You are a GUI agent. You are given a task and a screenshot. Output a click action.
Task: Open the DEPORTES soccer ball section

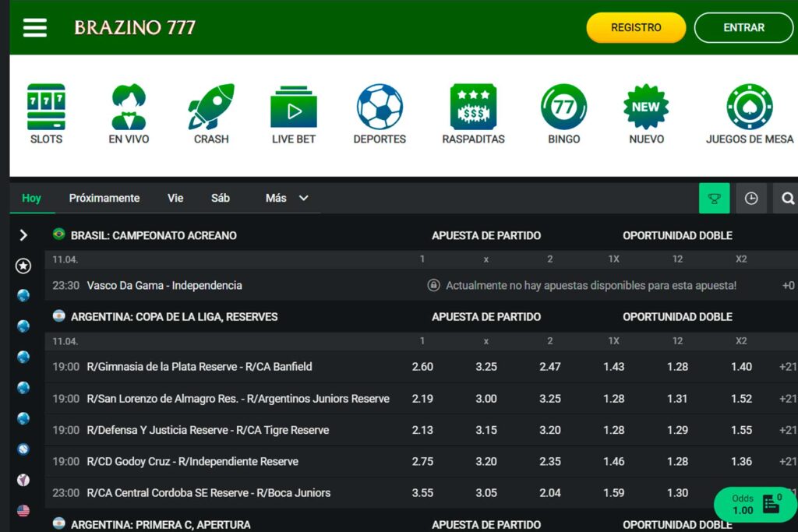[380, 114]
